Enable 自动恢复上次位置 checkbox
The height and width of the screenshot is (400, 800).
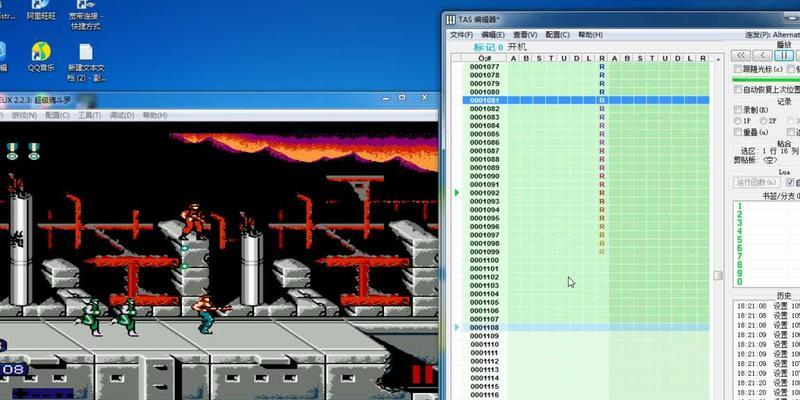(x=737, y=89)
